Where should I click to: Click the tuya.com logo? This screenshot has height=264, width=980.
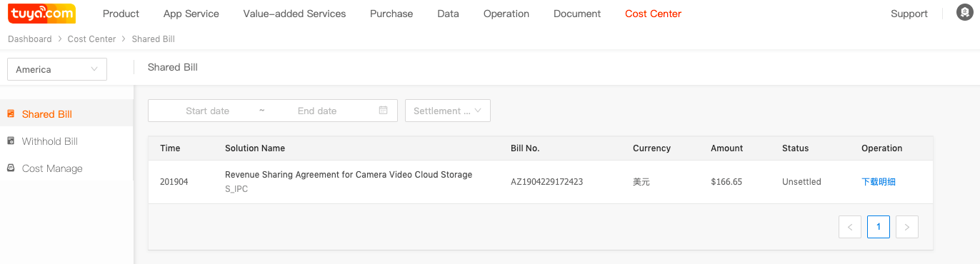(42, 13)
